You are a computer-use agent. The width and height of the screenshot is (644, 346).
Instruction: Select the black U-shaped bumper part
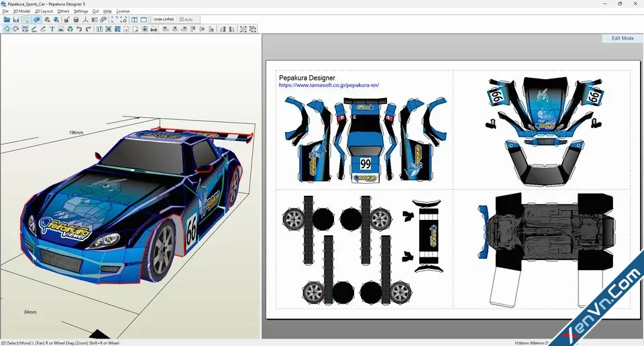544,163
